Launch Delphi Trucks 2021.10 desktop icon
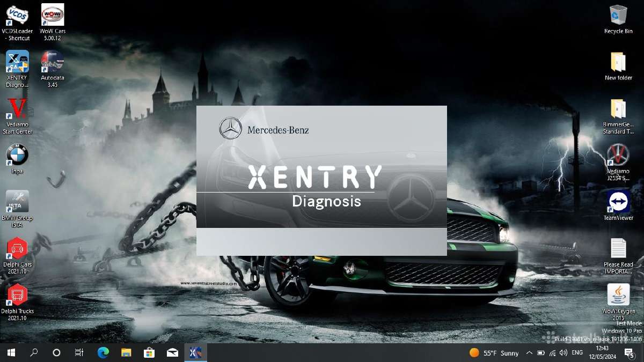 pyautogui.click(x=17, y=302)
